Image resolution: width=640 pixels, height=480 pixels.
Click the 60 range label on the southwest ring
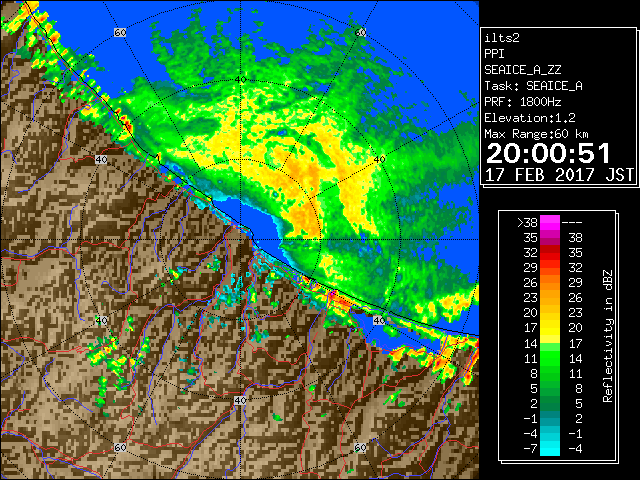pos(120,447)
